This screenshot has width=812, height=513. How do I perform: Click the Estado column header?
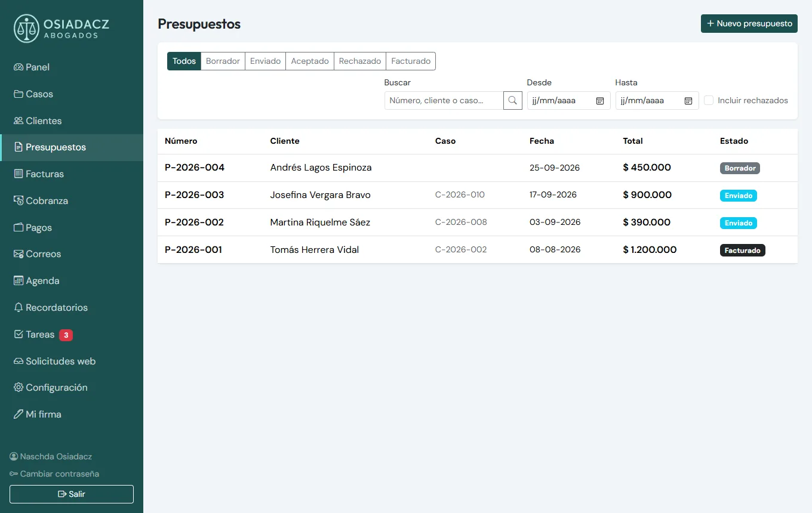[x=734, y=141]
